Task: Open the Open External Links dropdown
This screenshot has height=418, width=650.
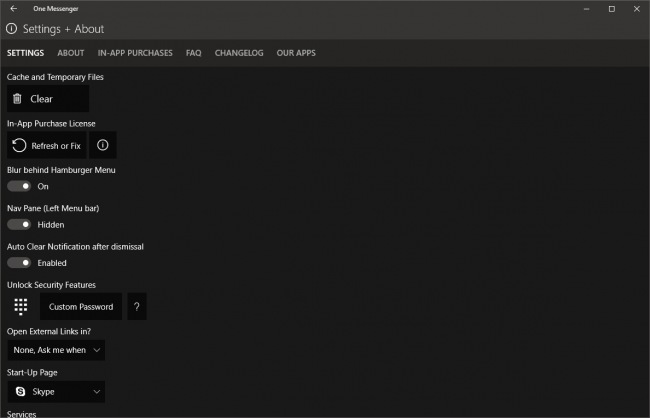Action: [56, 350]
